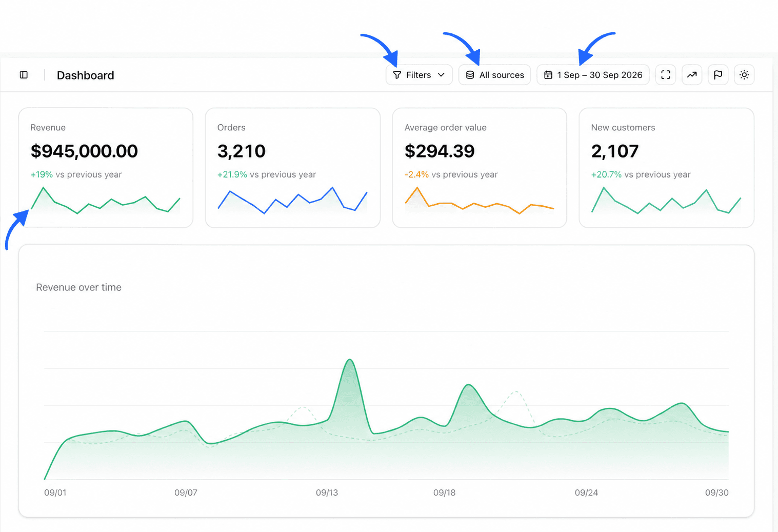Click the funnel icon in Filters
This screenshot has width=778, height=532.
[x=397, y=75]
